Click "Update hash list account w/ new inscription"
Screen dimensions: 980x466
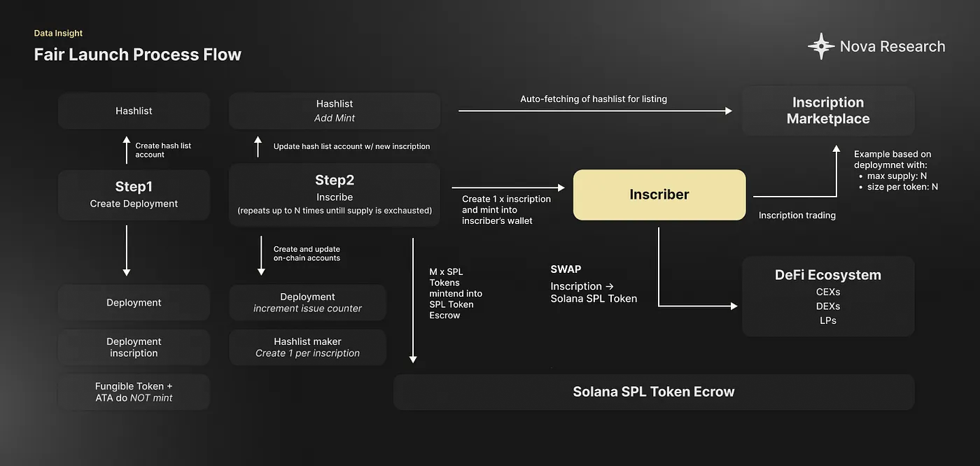[351, 146]
